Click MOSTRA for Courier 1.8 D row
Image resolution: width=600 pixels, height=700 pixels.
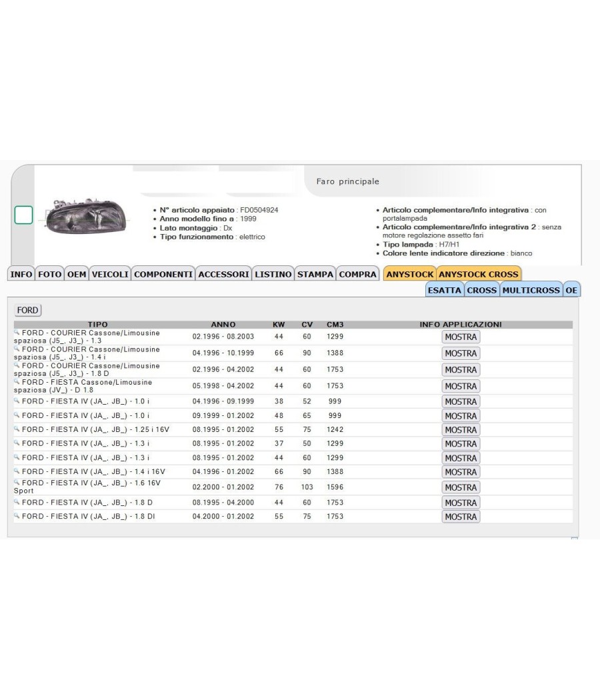click(461, 370)
